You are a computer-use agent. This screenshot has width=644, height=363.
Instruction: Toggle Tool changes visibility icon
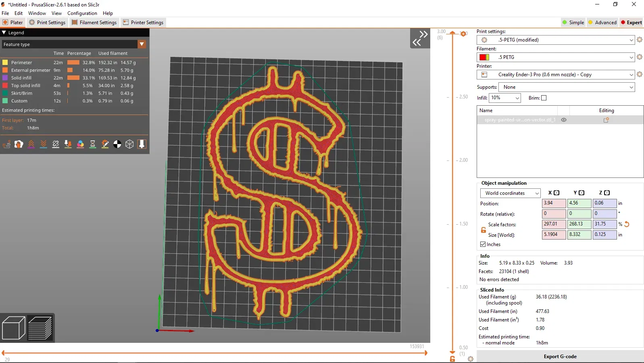pos(68,144)
